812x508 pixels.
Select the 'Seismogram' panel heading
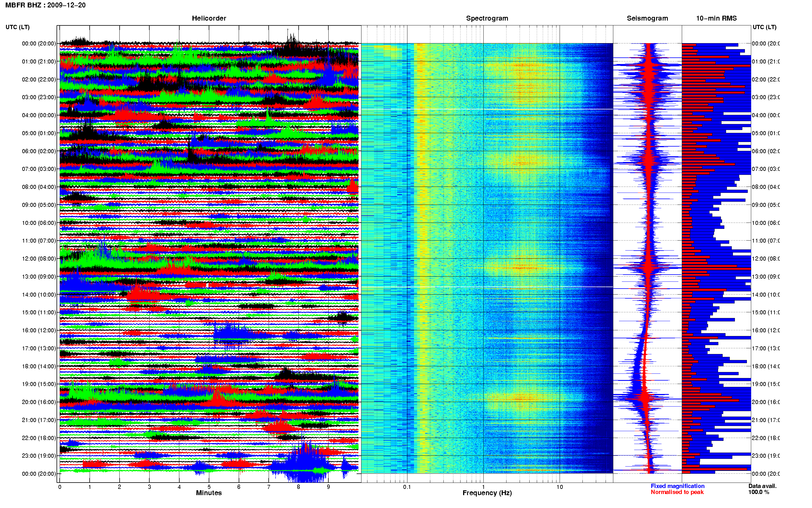[x=647, y=18]
